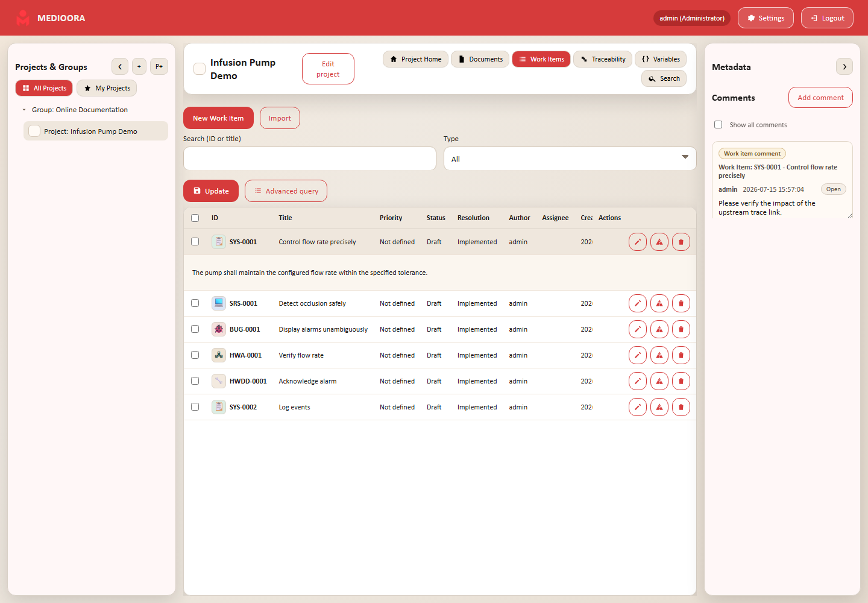Image resolution: width=868 pixels, height=603 pixels.
Task: Click the Edit project button
Action: (x=328, y=69)
